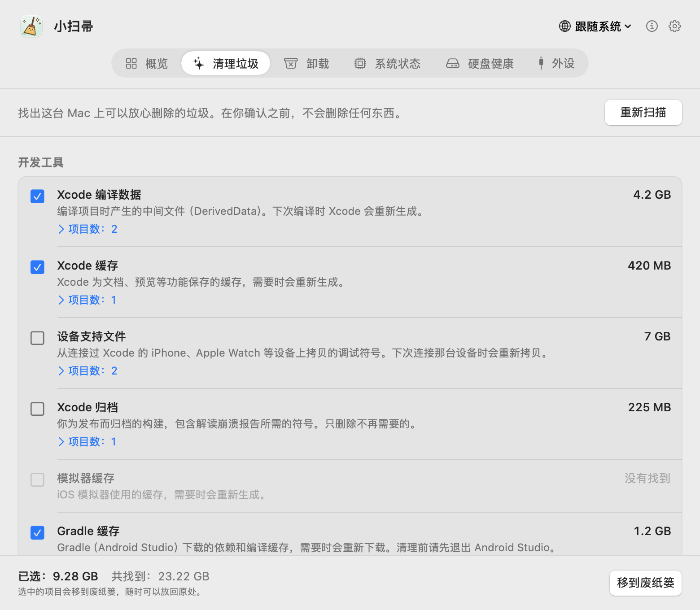
Task: Switch to the 系统状态 tab
Action: click(387, 64)
